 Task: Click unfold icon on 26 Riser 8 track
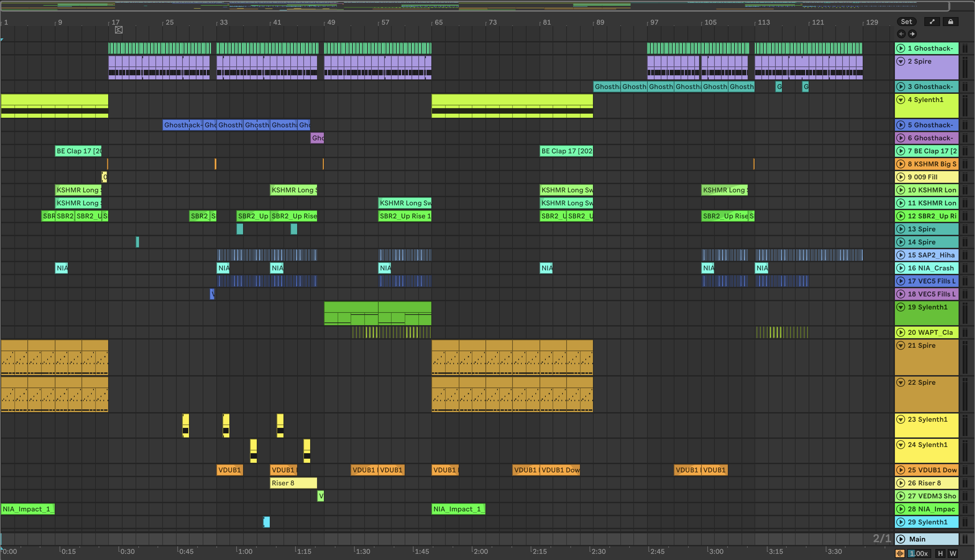pos(900,483)
